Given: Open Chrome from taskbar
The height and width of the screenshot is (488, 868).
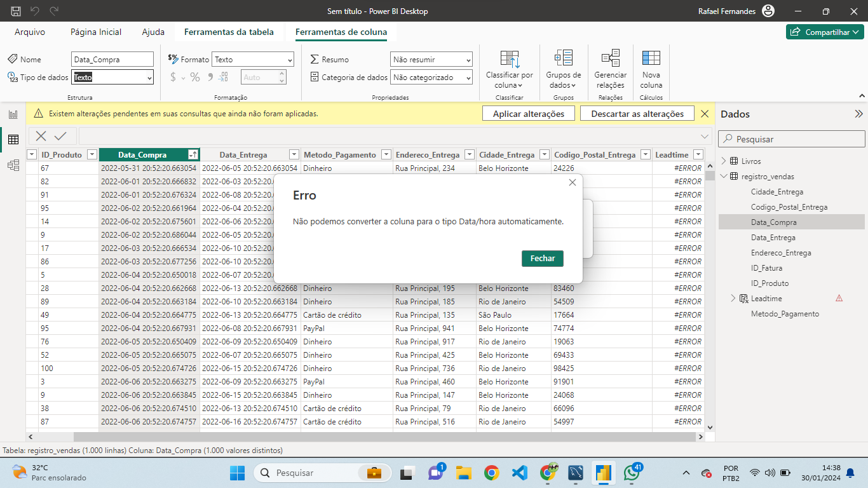Looking at the screenshot, I should pyautogui.click(x=491, y=473).
